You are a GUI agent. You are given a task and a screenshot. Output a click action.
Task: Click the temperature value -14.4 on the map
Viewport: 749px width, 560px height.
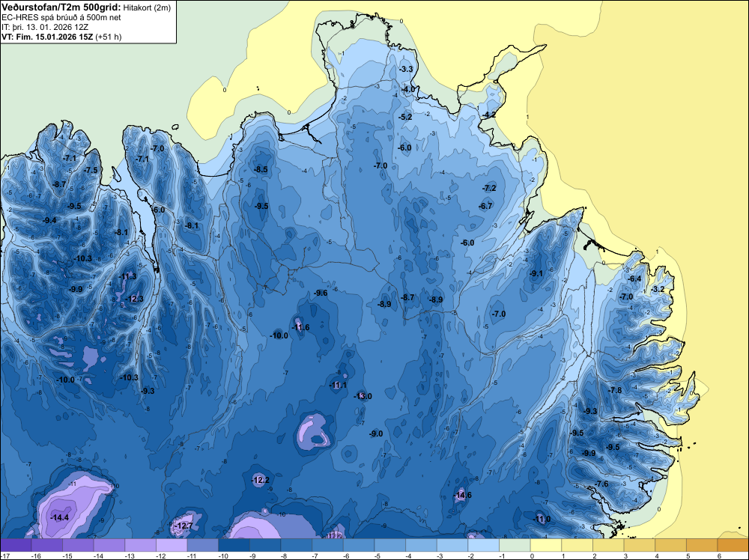60,517
